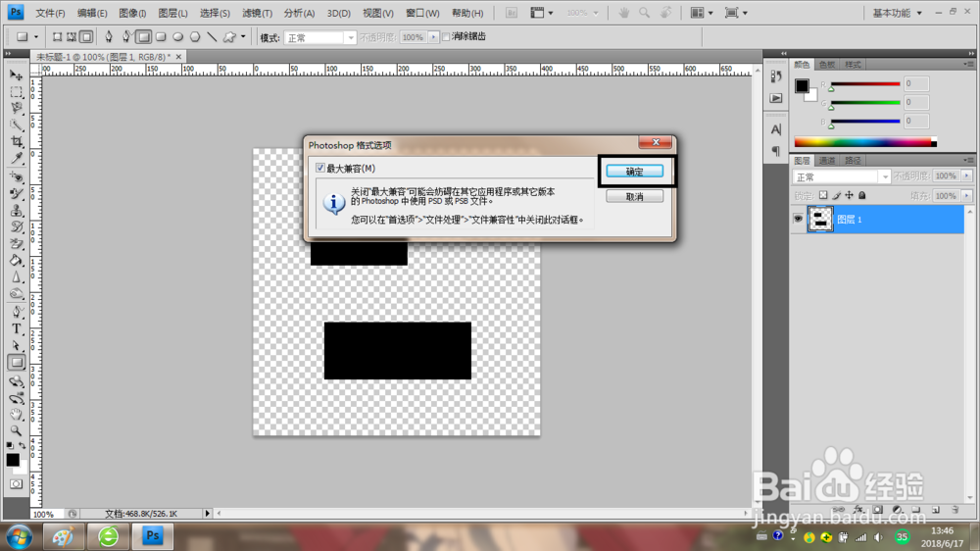Viewport: 980px width, 551px height.
Task: Select the Rectangle shape tool in toolbox
Action: click(17, 362)
